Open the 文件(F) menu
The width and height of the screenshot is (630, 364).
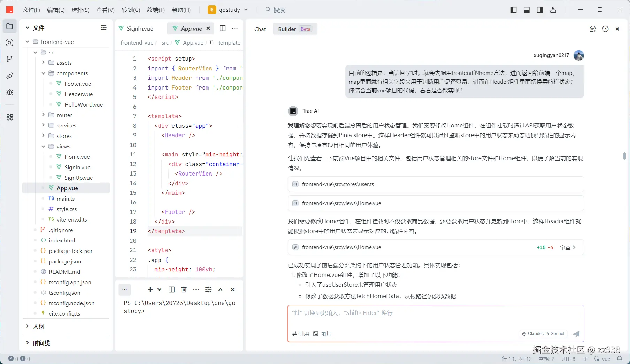pyautogui.click(x=31, y=10)
